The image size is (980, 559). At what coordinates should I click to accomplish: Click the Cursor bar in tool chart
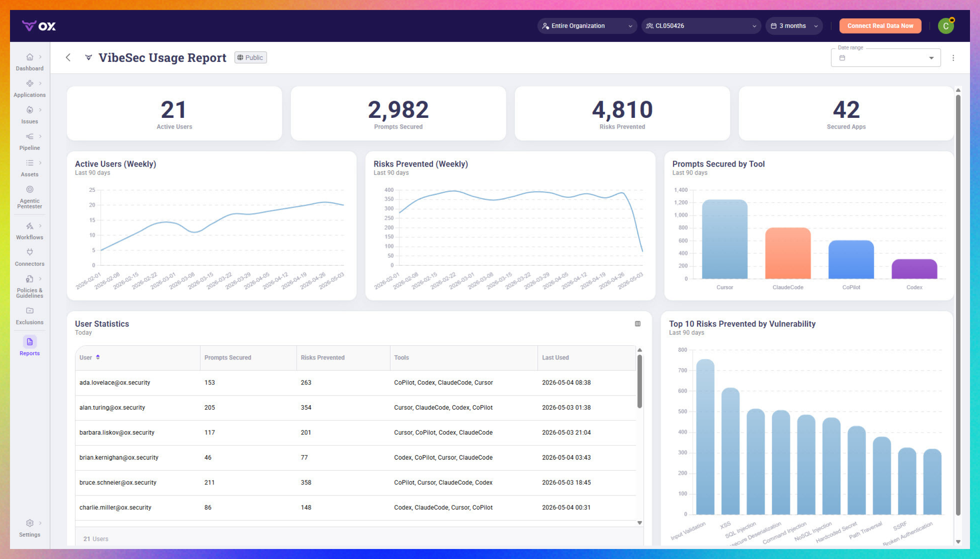725,239
